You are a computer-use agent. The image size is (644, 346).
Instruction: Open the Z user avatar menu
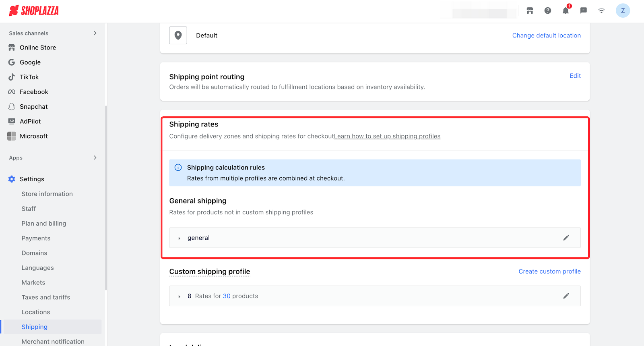623,11
